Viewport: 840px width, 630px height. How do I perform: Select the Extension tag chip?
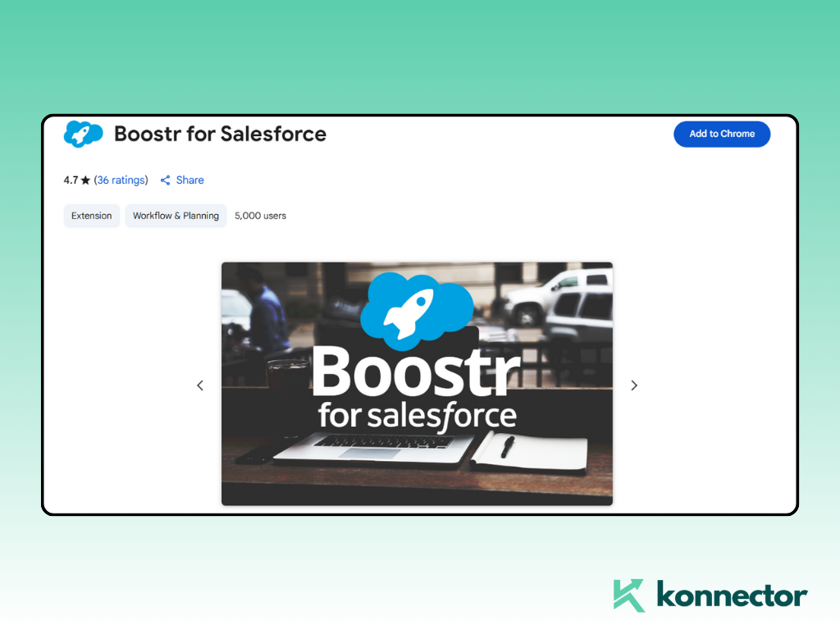tap(92, 216)
